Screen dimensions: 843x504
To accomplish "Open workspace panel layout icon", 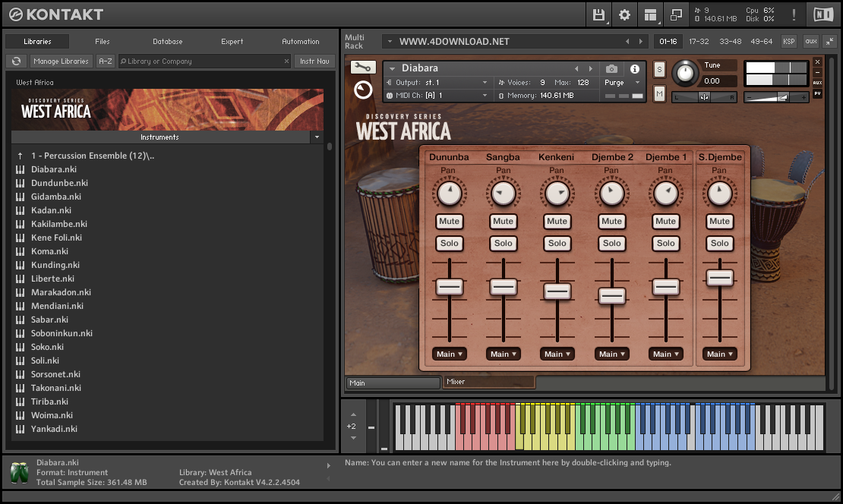I will point(650,14).
